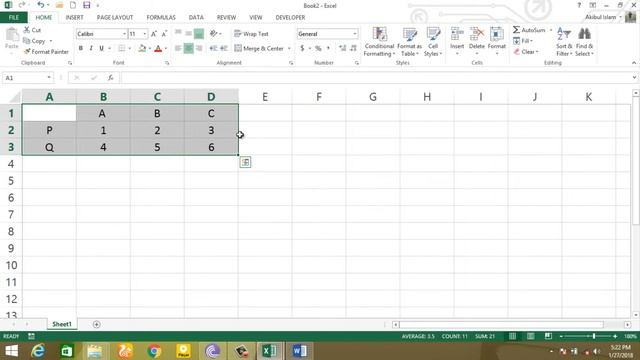Switch to the DATA tab
This screenshot has height=360, width=640.
pos(196,18)
